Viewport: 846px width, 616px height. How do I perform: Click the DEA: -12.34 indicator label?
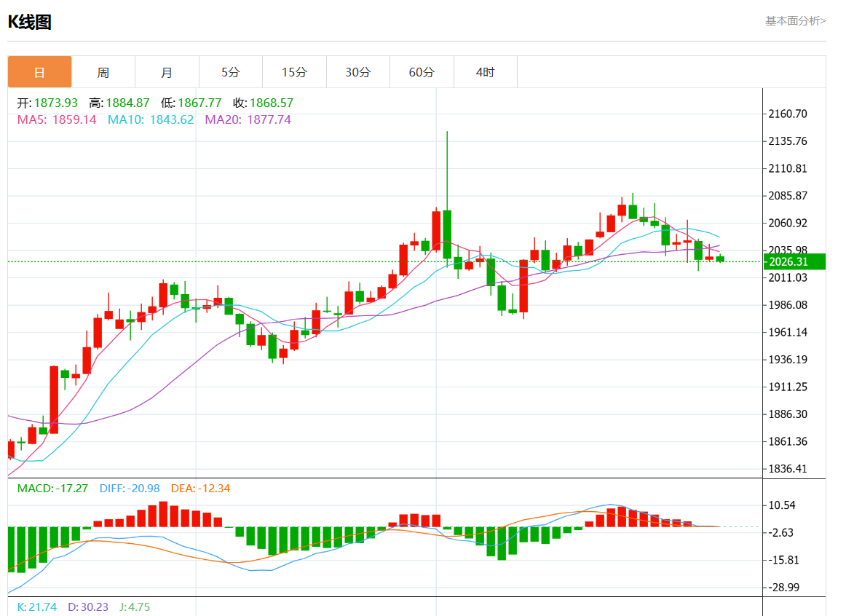[x=200, y=488]
